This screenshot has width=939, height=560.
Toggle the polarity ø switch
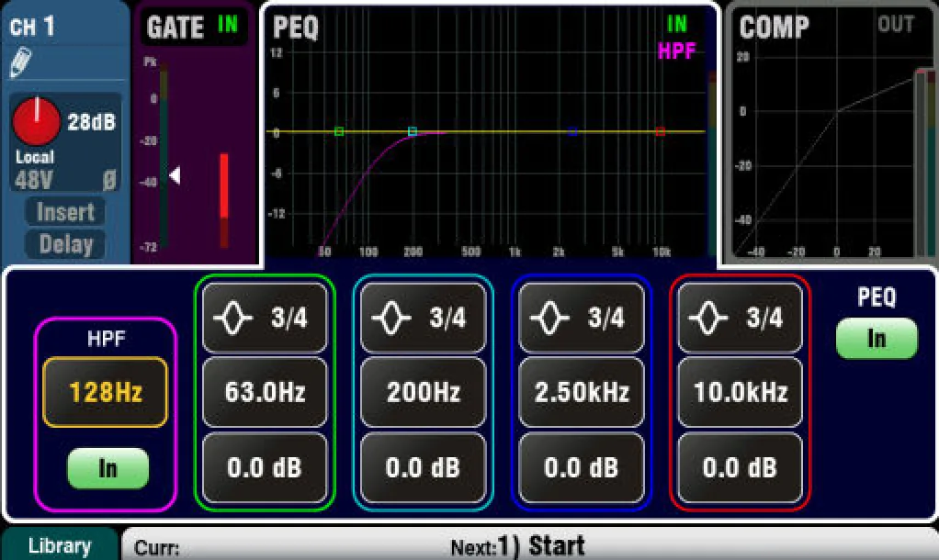[x=109, y=180]
